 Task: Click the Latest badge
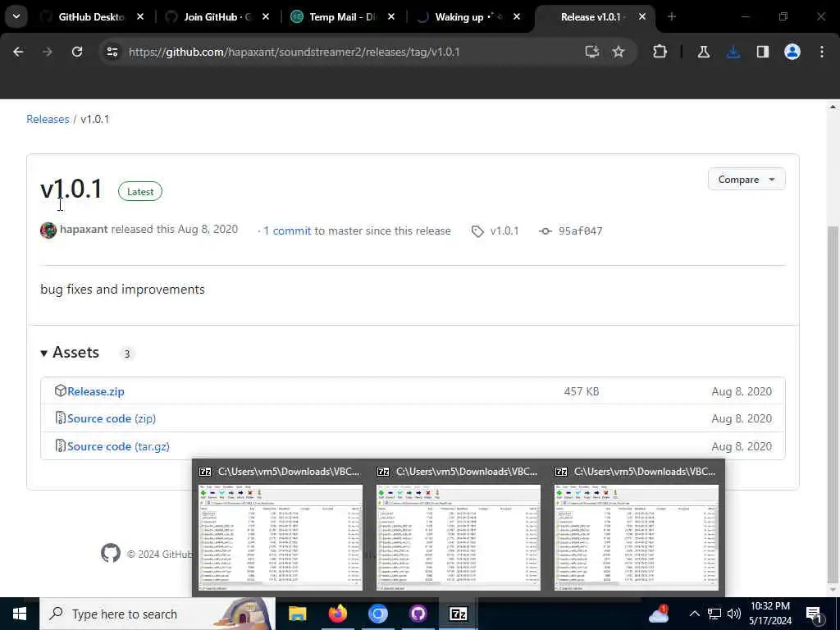click(140, 191)
